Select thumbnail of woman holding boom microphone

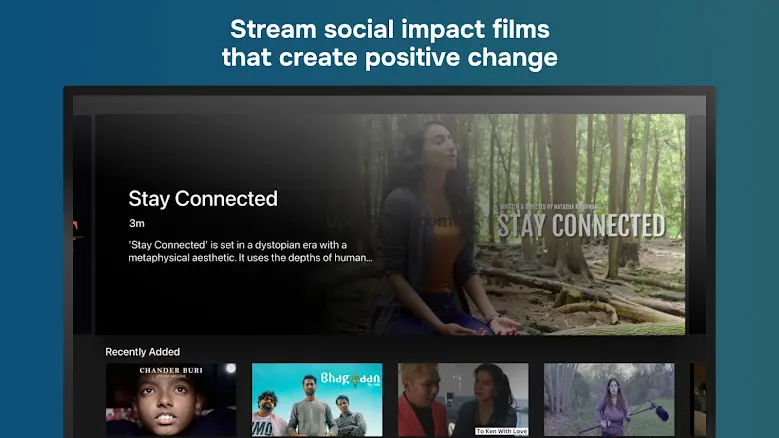[x=609, y=400]
